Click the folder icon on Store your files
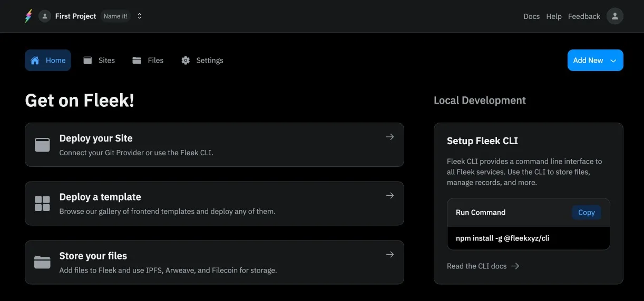This screenshot has width=644, height=301. click(42, 262)
